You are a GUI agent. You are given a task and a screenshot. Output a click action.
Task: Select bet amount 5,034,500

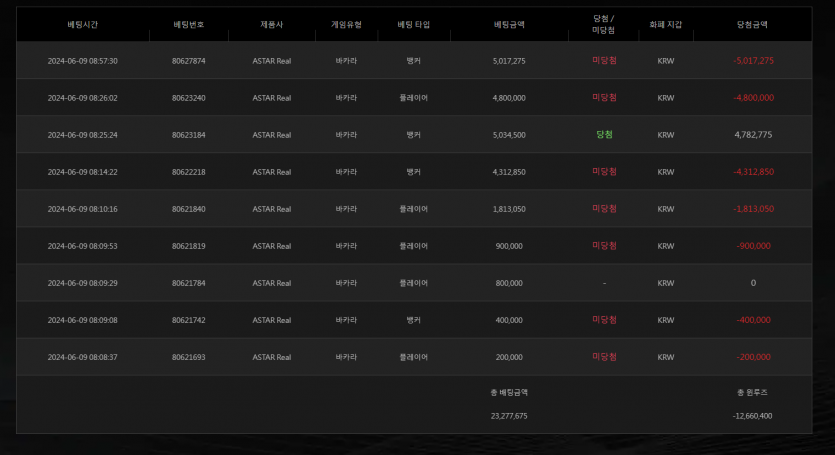(509, 135)
